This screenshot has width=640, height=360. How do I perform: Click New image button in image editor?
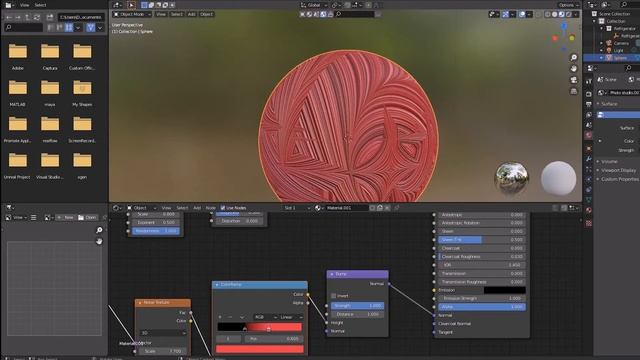point(65,218)
